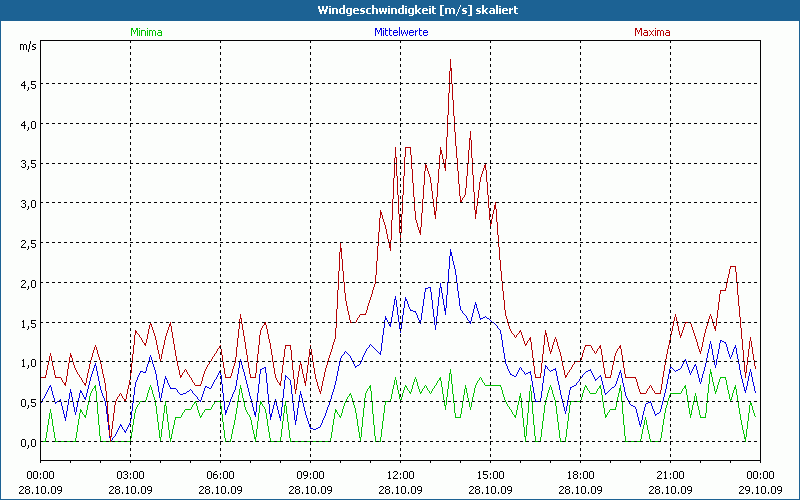This screenshot has width=800, height=500.
Task: Click the 1,5 y-axis value
Action: click(x=28, y=324)
